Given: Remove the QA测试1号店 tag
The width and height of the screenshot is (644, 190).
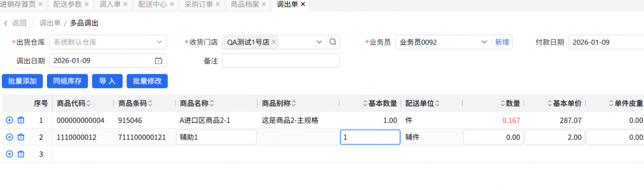Looking at the screenshot, I should click(274, 42).
